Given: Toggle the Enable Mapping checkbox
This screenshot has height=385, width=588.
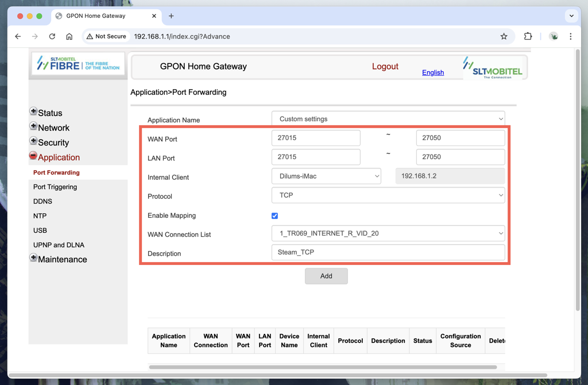Looking at the screenshot, I should pyautogui.click(x=274, y=215).
